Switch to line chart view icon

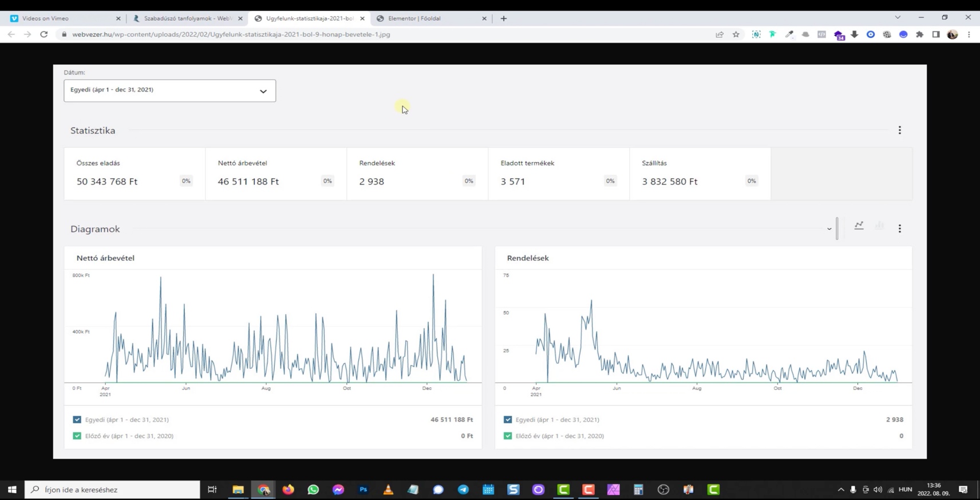(859, 226)
